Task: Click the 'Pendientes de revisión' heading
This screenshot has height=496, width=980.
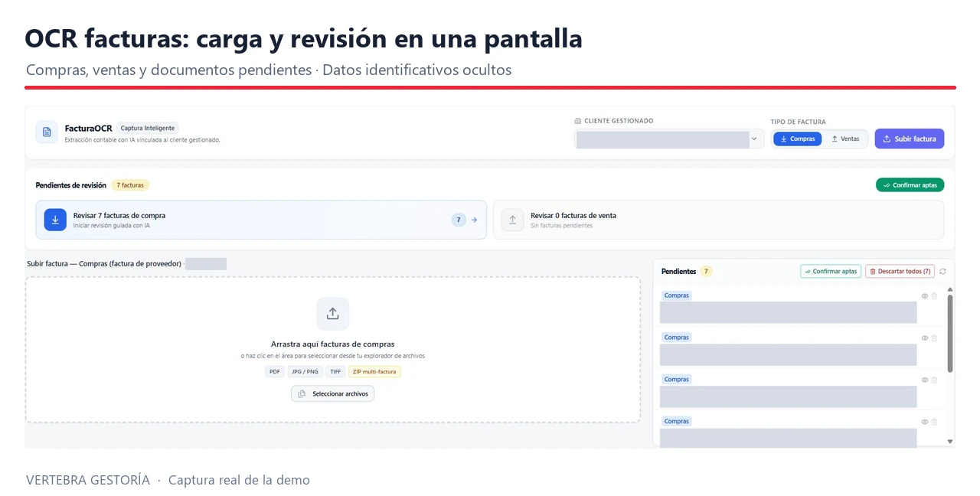Action: point(71,185)
